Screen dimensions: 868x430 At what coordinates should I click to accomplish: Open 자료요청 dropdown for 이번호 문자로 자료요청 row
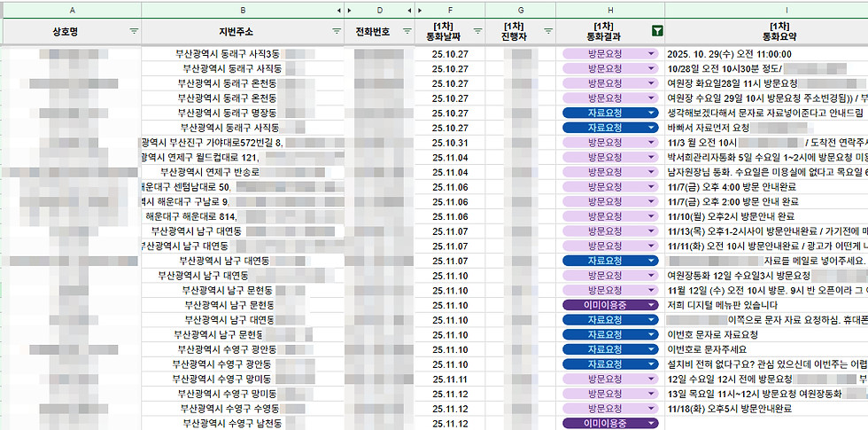click(x=652, y=335)
